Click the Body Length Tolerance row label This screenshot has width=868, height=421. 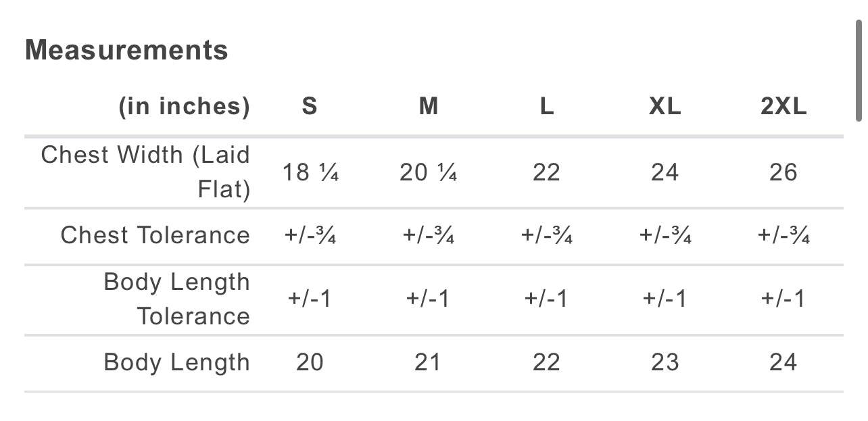pos(176,299)
